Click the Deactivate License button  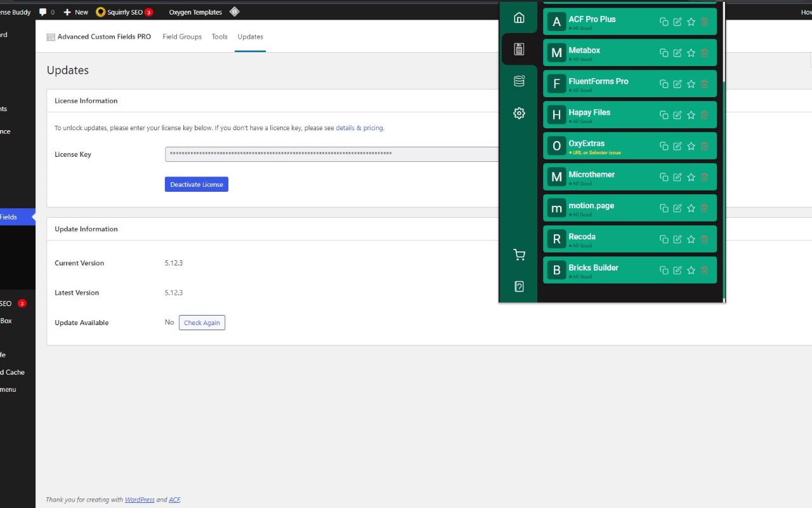(x=197, y=184)
